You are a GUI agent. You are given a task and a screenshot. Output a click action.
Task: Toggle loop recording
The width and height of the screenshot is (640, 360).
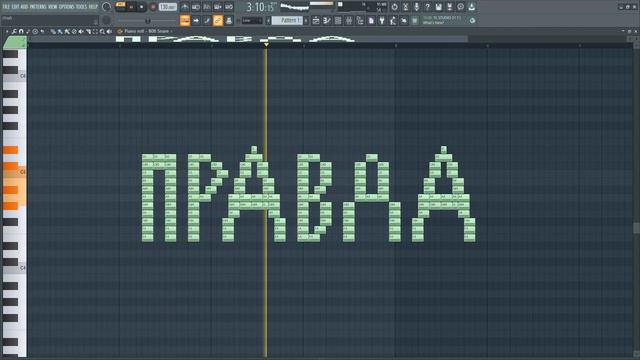[x=229, y=7]
